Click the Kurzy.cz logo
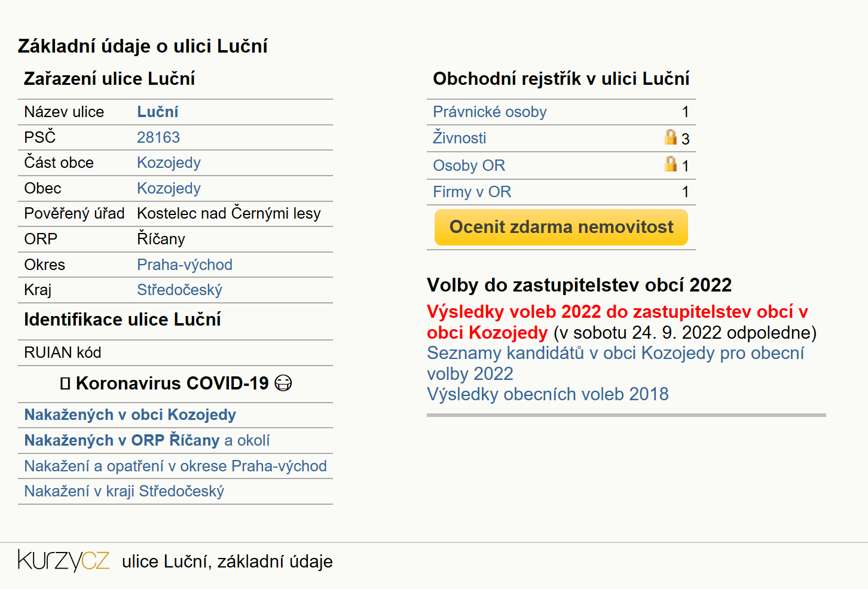Image resolution: width=868 pixels, height=589 pixels. [x=63, y=560]
